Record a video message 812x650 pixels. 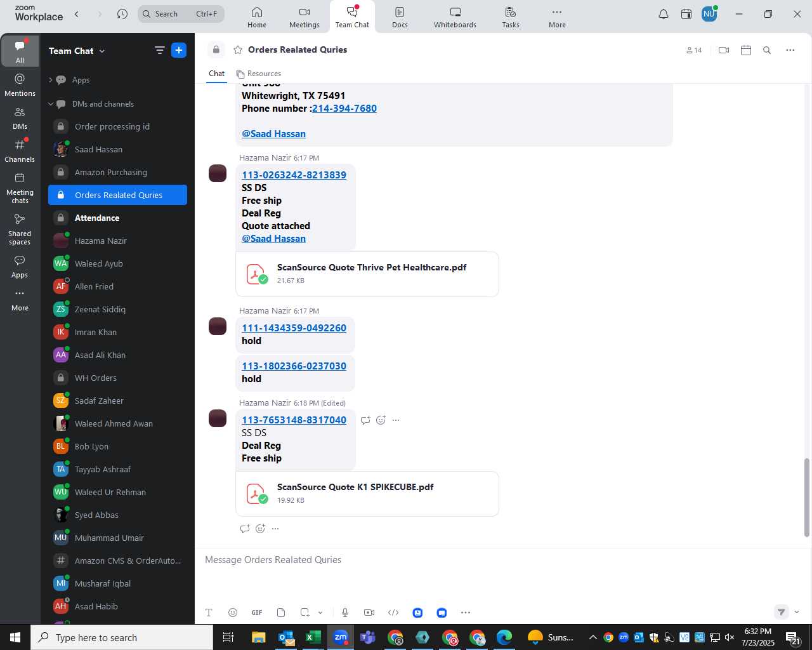coord(369,613)
